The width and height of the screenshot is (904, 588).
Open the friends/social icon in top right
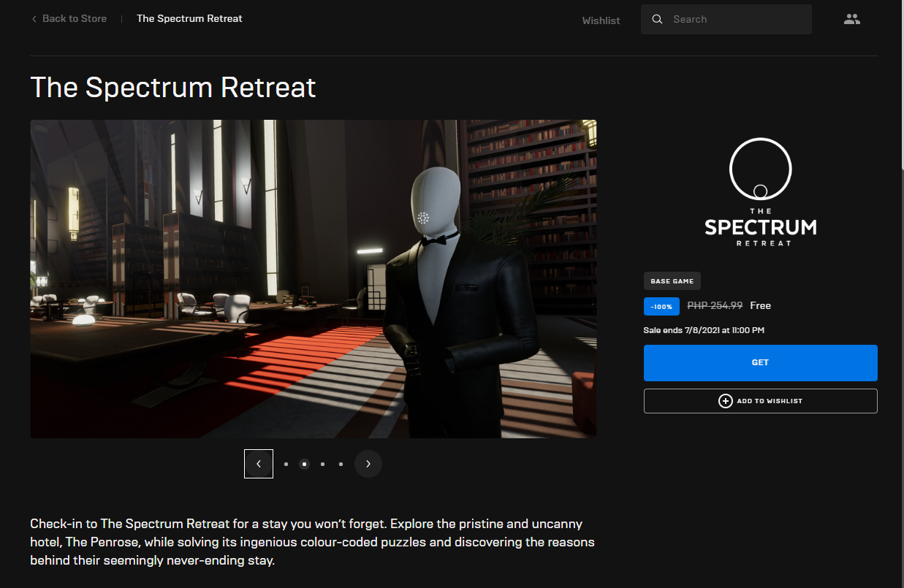(x=851, y=19)
